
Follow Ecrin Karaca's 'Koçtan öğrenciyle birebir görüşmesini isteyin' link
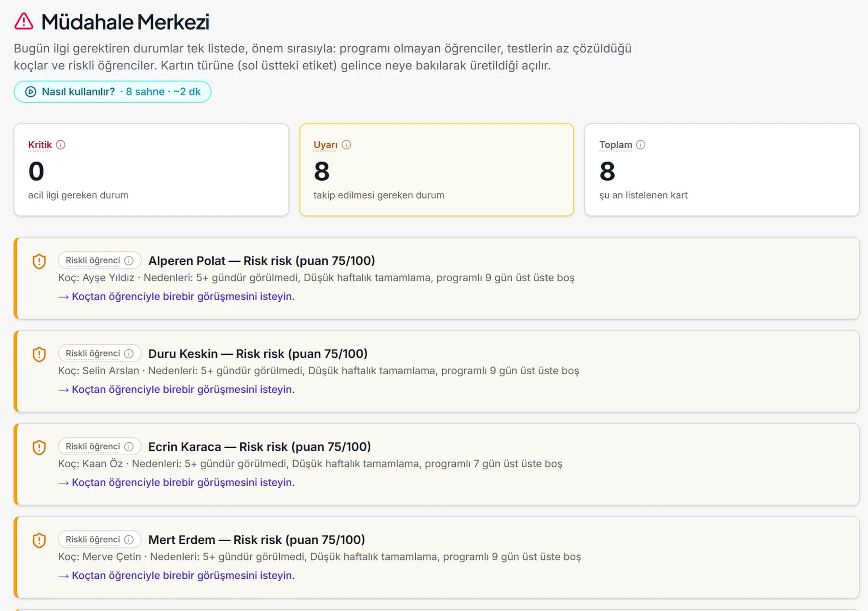point(176,483)
